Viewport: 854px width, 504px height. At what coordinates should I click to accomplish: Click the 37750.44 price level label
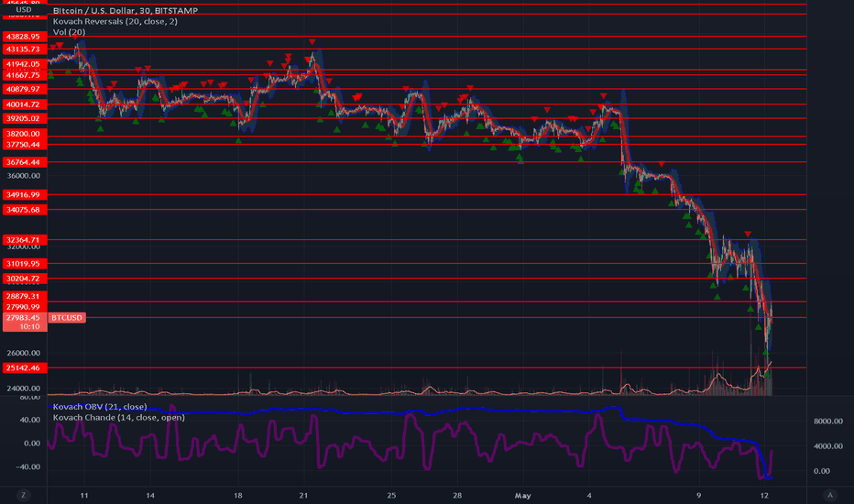click(25, 145)
